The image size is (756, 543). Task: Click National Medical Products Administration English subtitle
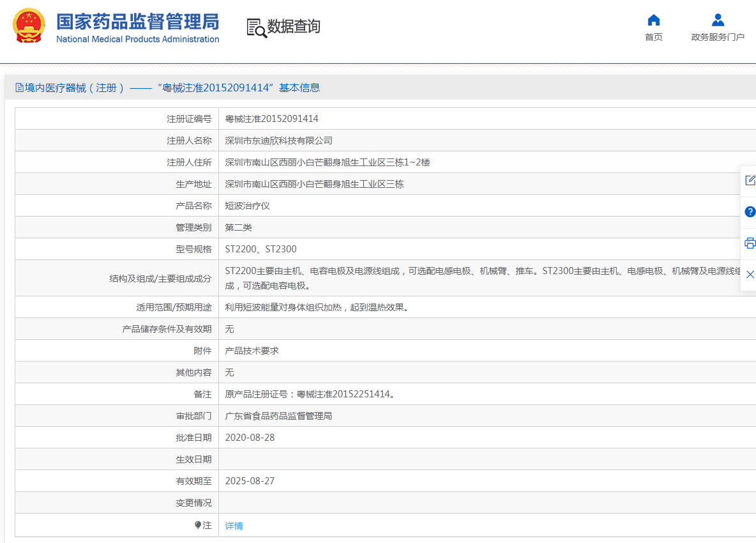point(137,39)
